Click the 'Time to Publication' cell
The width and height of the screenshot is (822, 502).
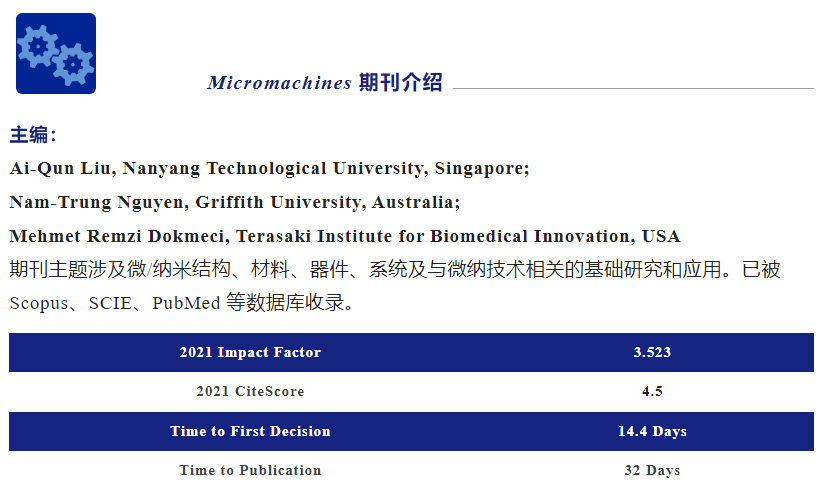250,471
